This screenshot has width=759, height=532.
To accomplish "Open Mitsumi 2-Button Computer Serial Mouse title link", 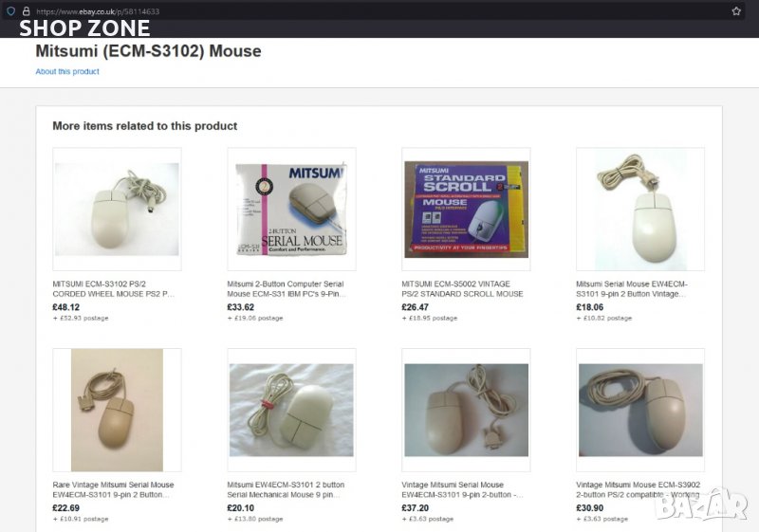I will coord(287,288).
